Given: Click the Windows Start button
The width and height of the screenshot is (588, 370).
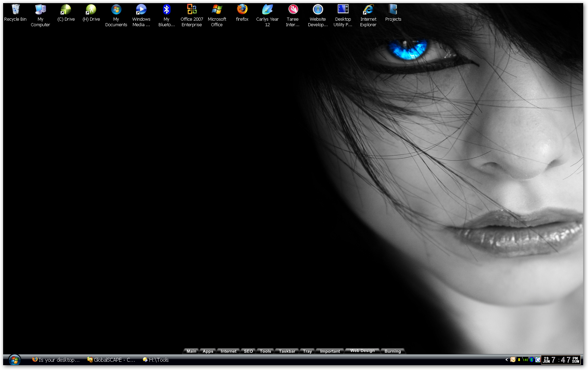Looking at the screenshot, I should 15,360.
